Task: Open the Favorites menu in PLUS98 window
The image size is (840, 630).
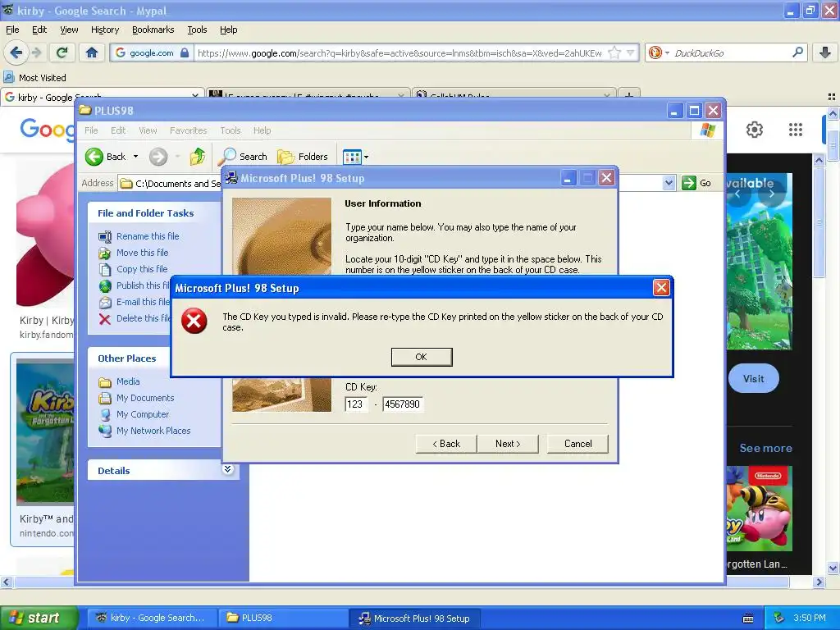Action: point(188,130)
